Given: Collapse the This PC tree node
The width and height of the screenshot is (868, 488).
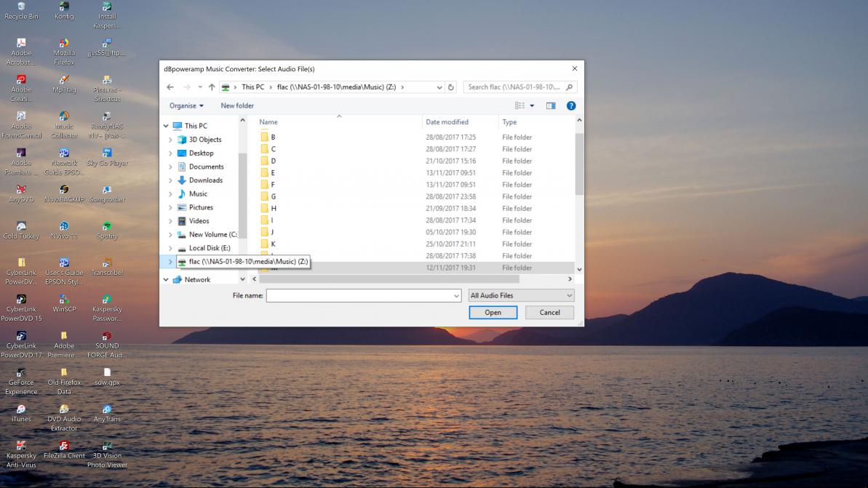Looking at the screenshot, I should (166, 126).
